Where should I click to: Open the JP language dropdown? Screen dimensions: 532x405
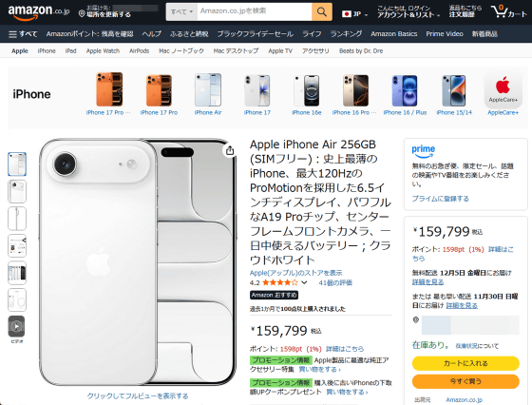click(355, 14)
